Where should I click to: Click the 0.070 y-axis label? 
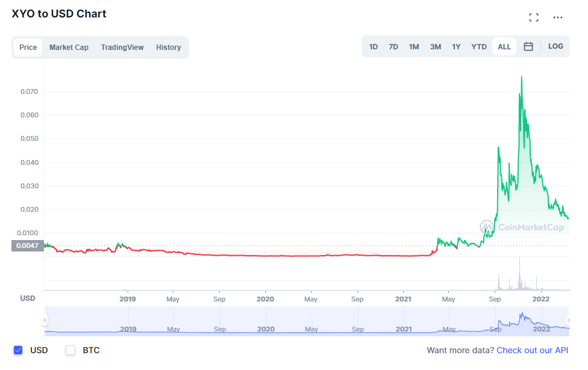coord(29,91)
